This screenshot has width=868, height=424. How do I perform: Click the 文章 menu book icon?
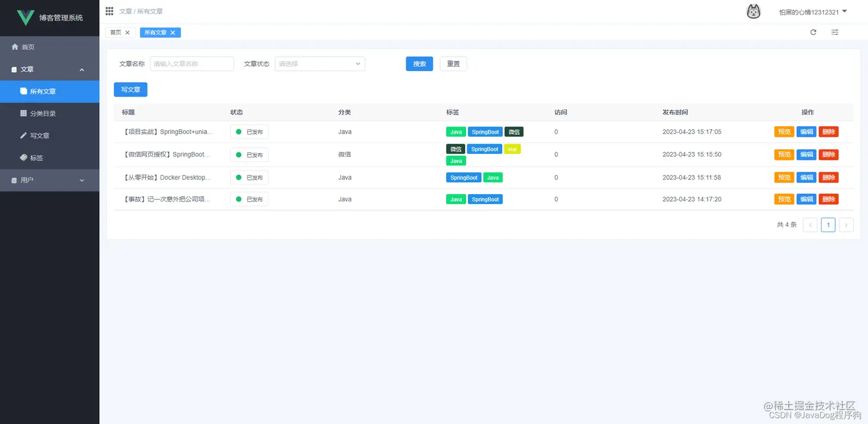click(14, 70)
